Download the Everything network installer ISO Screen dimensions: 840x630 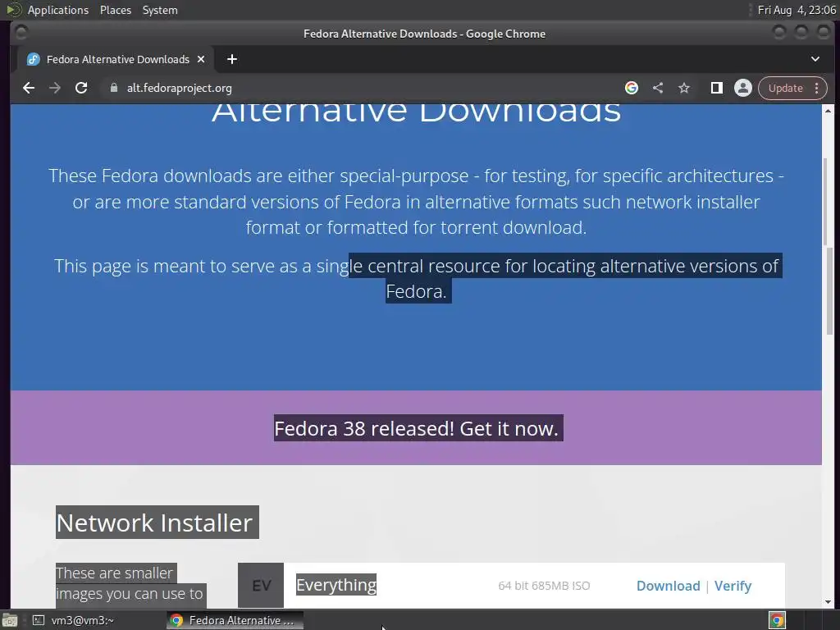pyautogui.click(x=668, y=586)
